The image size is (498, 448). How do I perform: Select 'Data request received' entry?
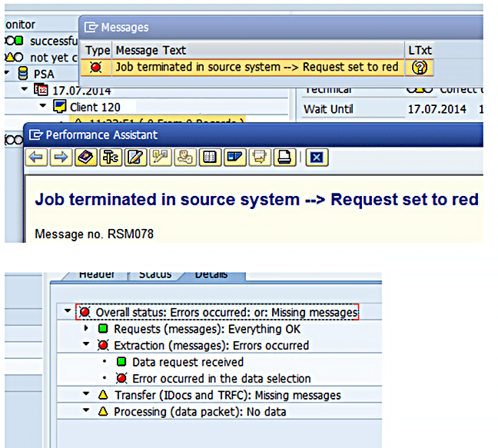click(188, 362)
